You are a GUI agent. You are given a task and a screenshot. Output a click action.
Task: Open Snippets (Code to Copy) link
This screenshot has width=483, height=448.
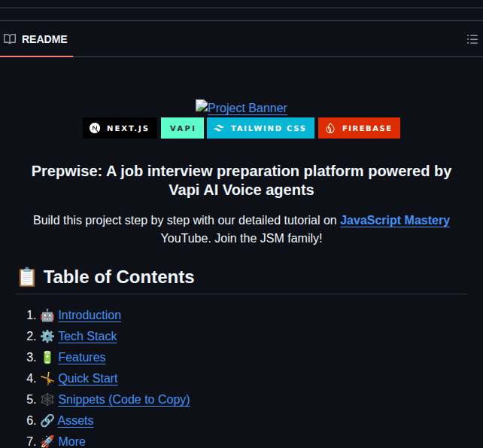(124, 399)
